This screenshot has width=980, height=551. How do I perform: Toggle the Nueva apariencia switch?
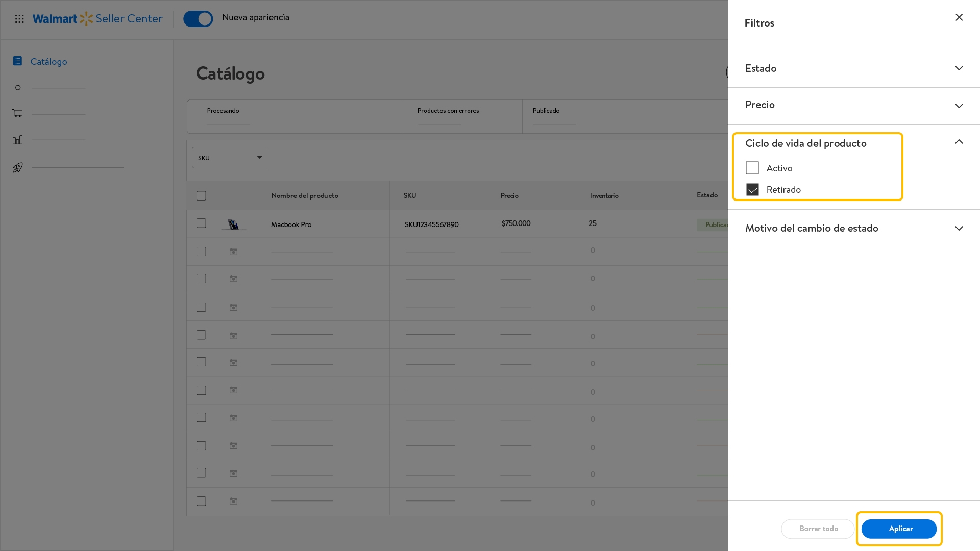(x=198, y=19)
